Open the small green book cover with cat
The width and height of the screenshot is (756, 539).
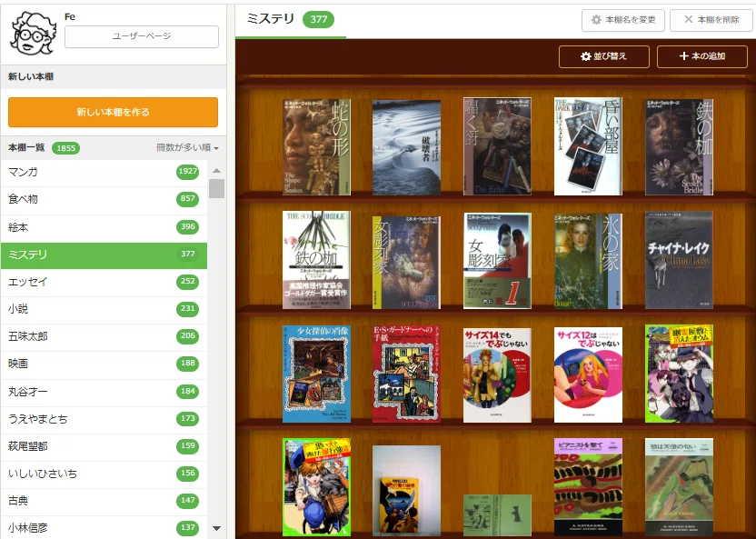[497, 514]
